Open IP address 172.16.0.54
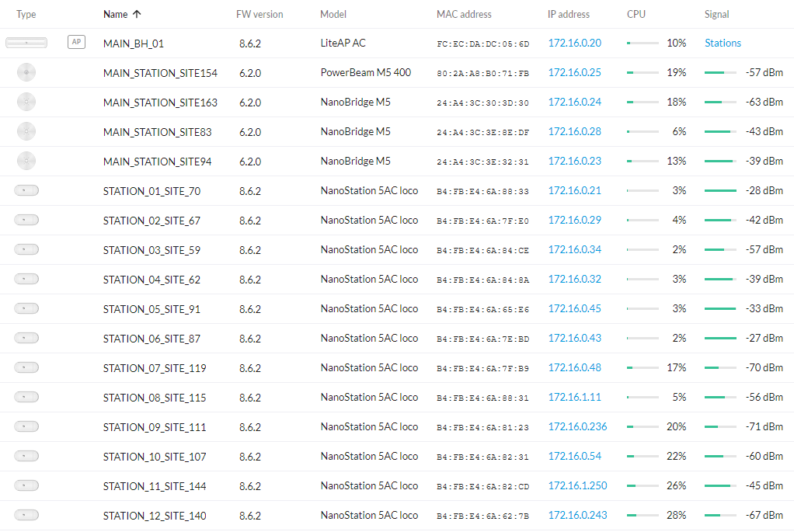794x532 pixels. click(575, 456)
